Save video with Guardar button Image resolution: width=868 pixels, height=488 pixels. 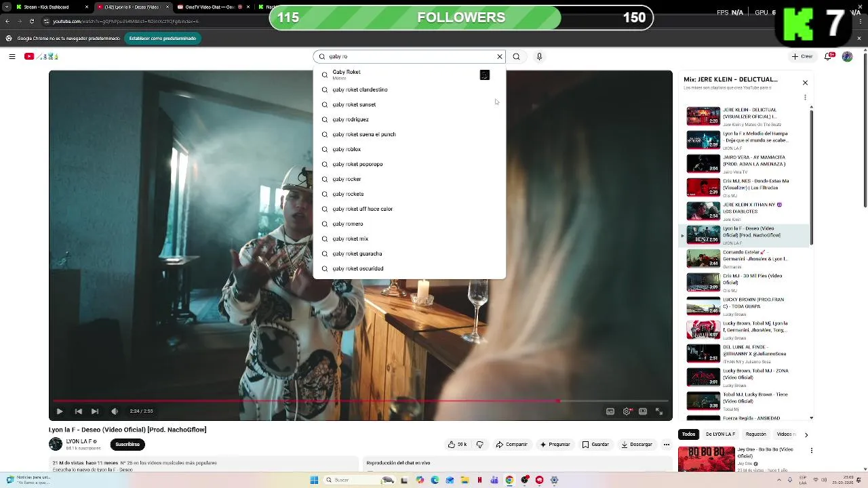[x=596, y=445]
